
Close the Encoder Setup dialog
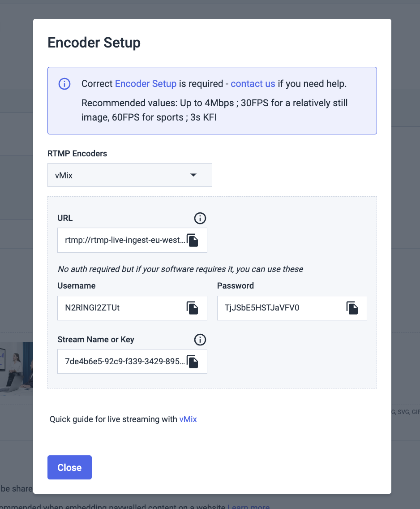coord(69,467)
